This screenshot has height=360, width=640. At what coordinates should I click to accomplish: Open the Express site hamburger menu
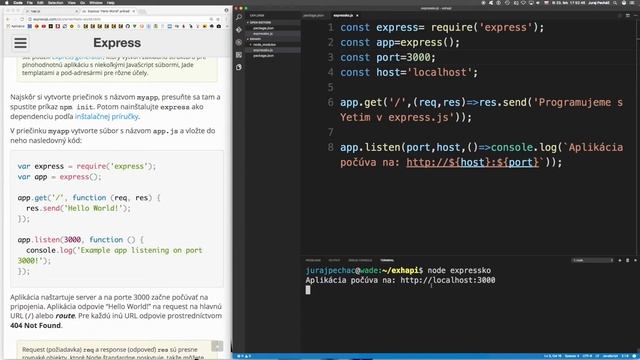(x=20, y=43)
